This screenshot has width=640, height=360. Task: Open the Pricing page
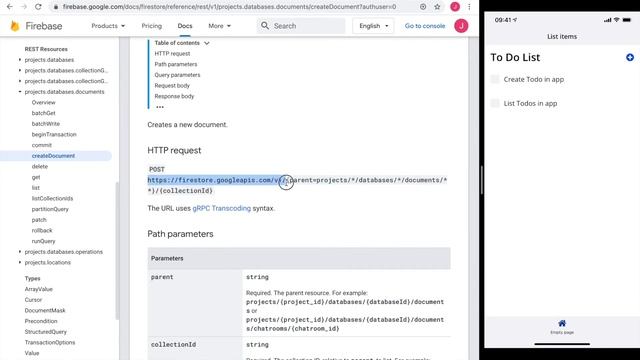151,26
